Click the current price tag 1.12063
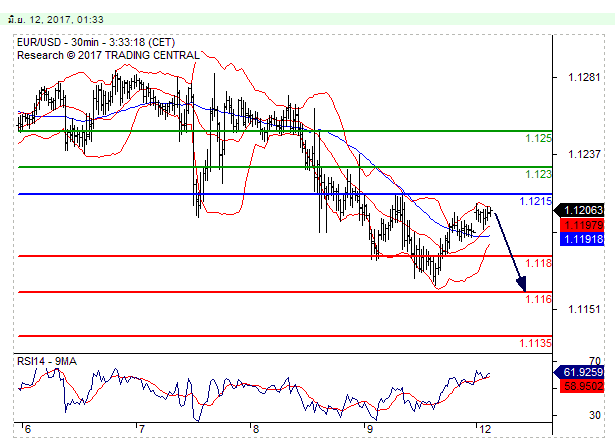615x448 pixels. tap(579, 211)
